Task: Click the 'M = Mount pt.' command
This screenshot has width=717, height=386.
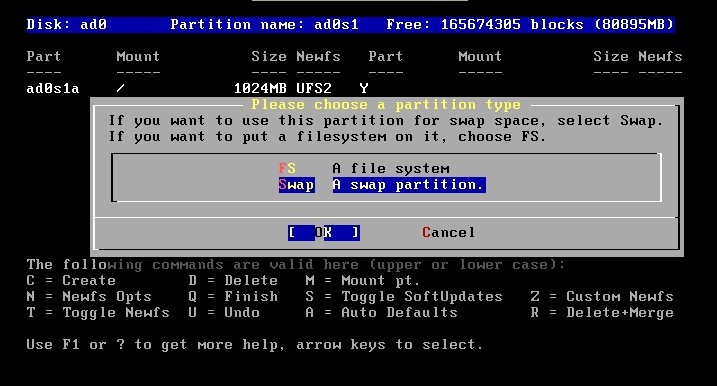Action: click(363, 280)
